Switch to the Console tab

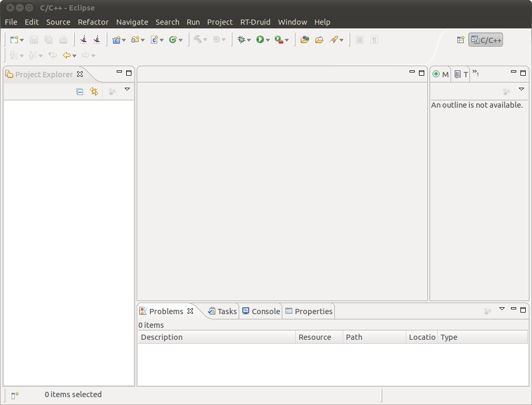[x=261, y=311]
